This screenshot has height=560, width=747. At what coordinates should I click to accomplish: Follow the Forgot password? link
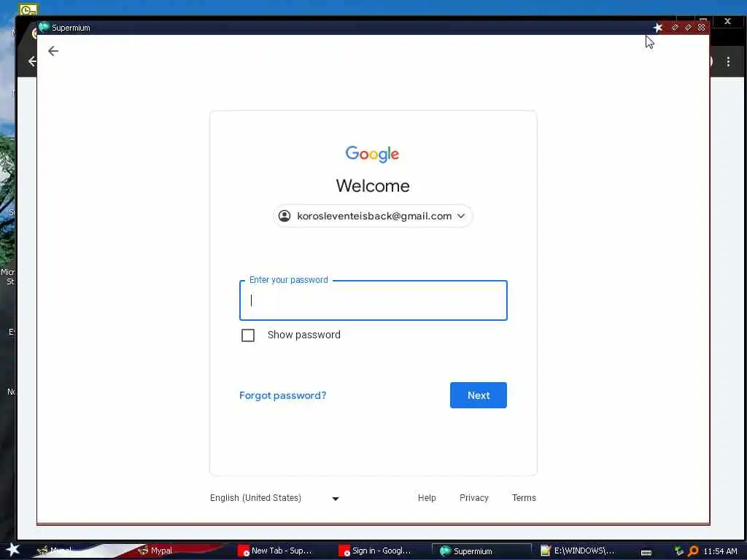coord(282,395)
